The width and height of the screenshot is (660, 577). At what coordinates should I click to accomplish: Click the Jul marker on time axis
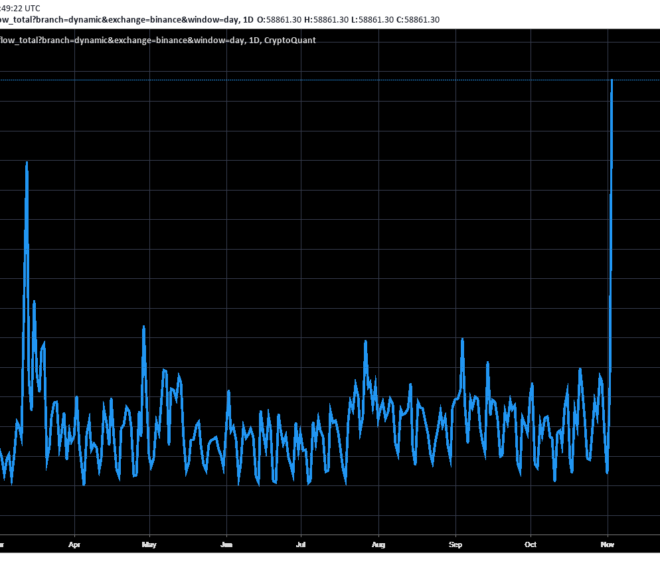tap(301, 545)
